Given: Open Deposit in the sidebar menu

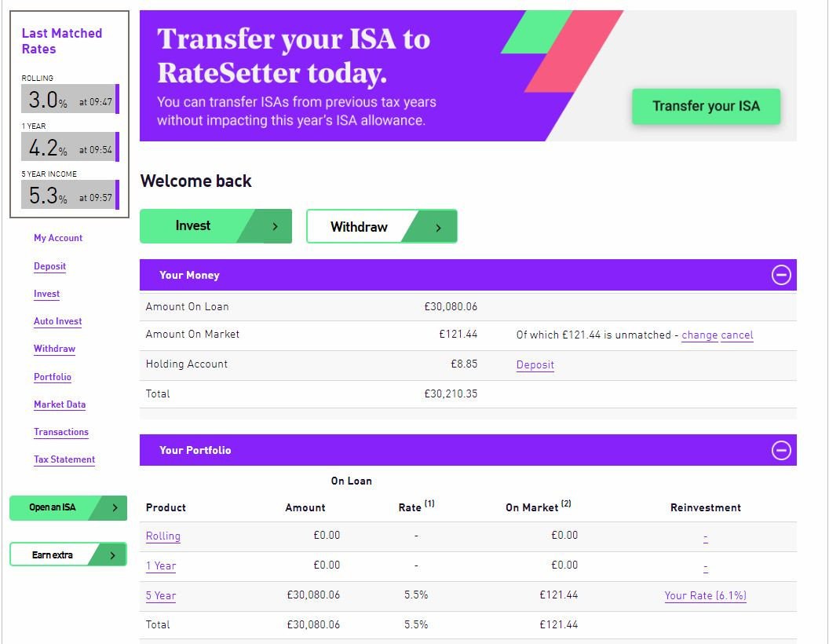Looking at the screenshot, I should (x=49, y=266).
